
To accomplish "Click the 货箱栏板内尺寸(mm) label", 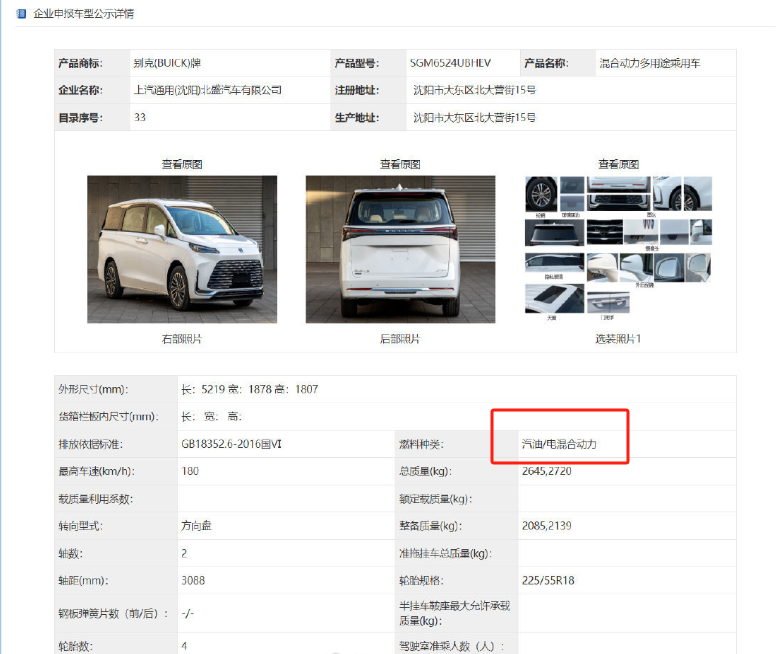I will tap(108, 416).
